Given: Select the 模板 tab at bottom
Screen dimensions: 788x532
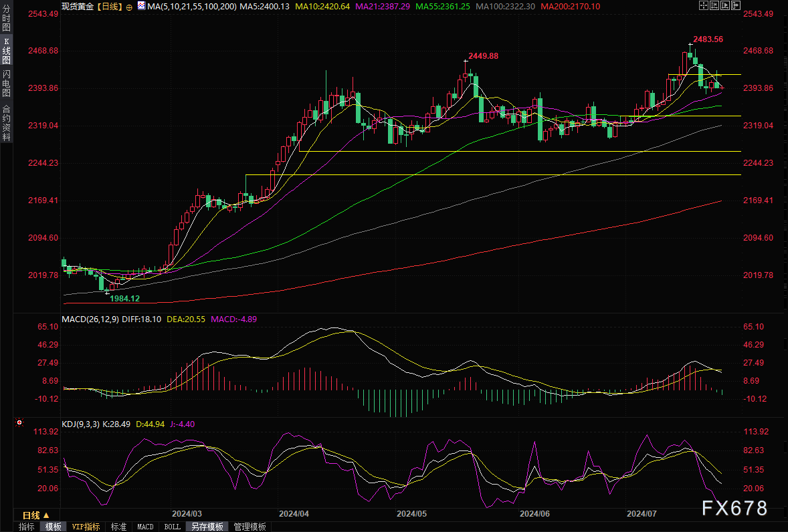Looking at the screenshot, I should [53, 527].
